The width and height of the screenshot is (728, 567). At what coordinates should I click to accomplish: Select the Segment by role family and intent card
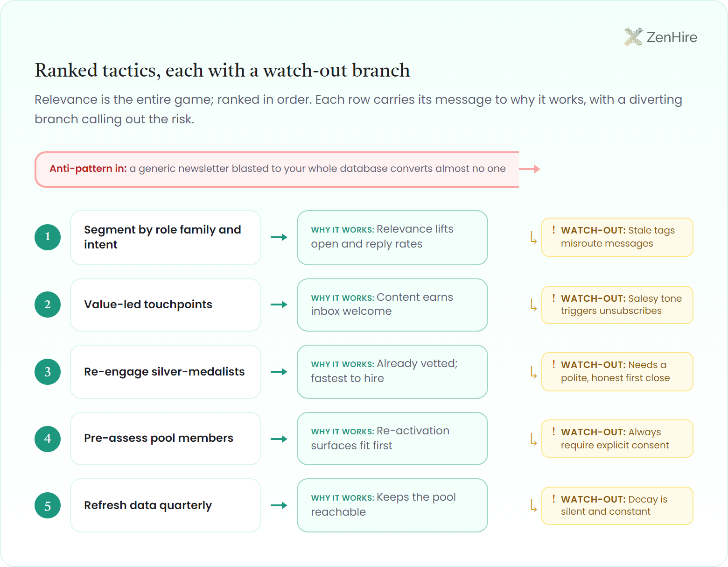[166, 238]
